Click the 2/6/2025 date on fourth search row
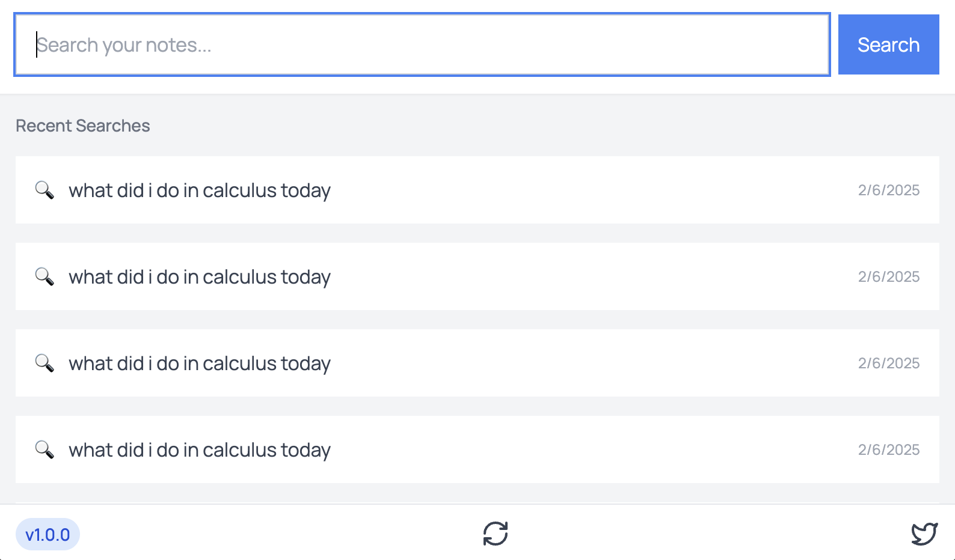955x560 pixels. click(x=888, y=449)
